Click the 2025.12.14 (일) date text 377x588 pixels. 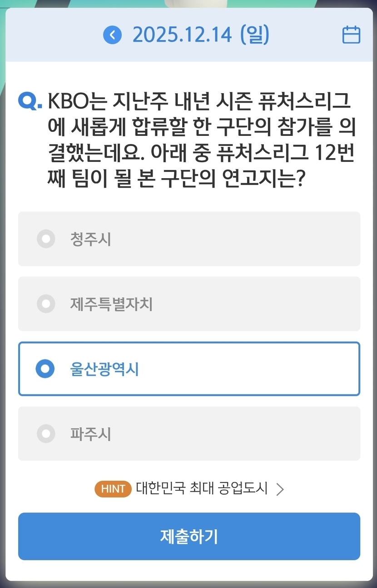point(201,35)
